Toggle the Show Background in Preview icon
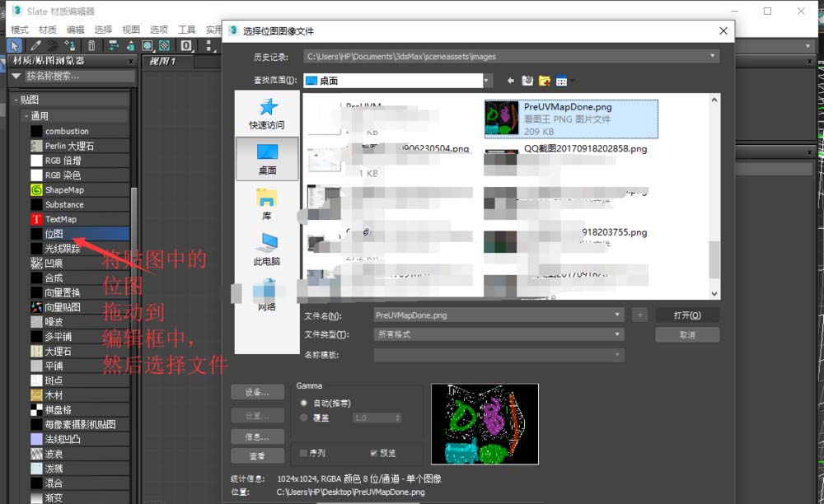Screen dimensions: 824x504 164,45
